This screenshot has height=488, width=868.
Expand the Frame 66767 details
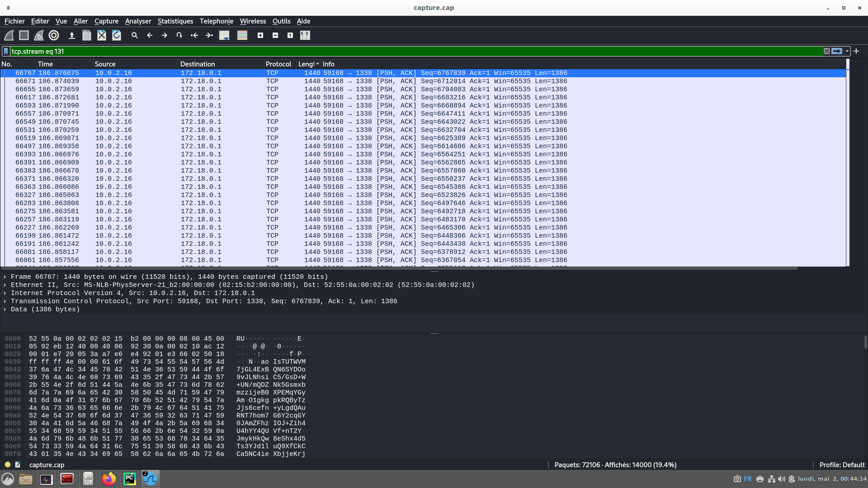5,277
